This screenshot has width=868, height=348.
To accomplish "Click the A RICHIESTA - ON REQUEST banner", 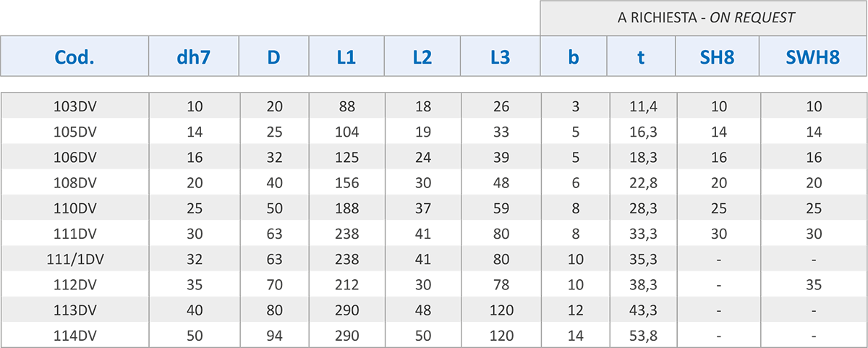I will pyautogui.click(x=704, y=18).
